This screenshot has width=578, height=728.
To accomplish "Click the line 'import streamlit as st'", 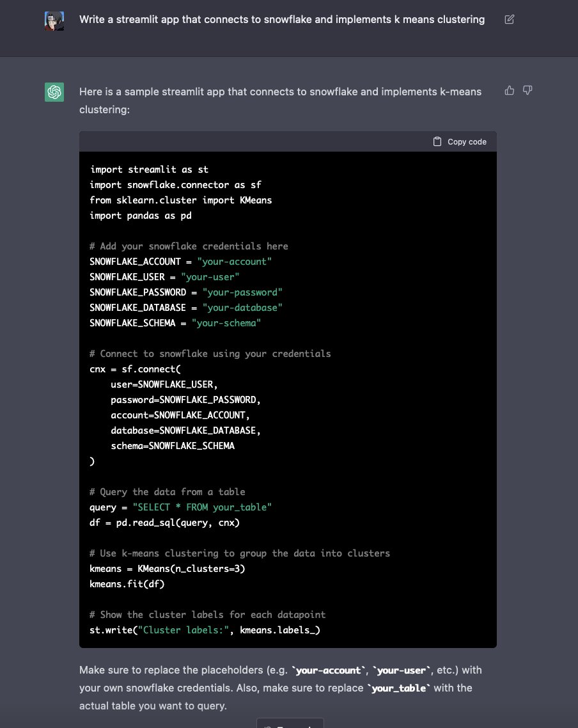I will pyautogui.click(x=149, y=170).
